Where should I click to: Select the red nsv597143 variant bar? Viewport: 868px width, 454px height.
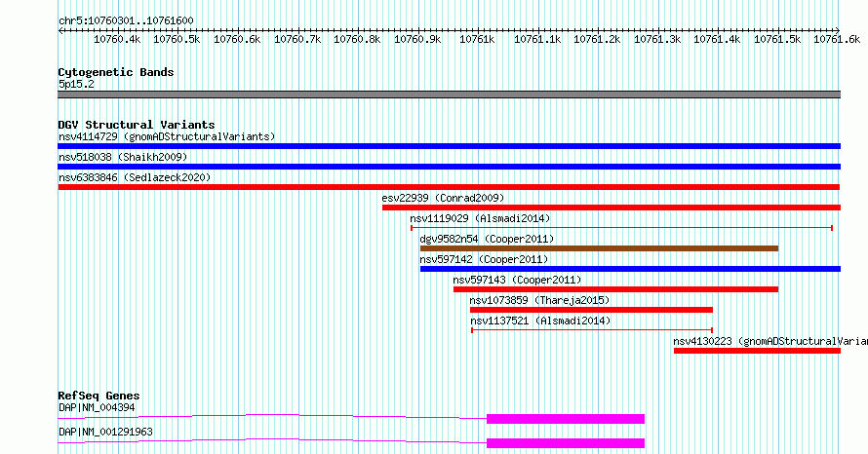click(x=615, y=289)
